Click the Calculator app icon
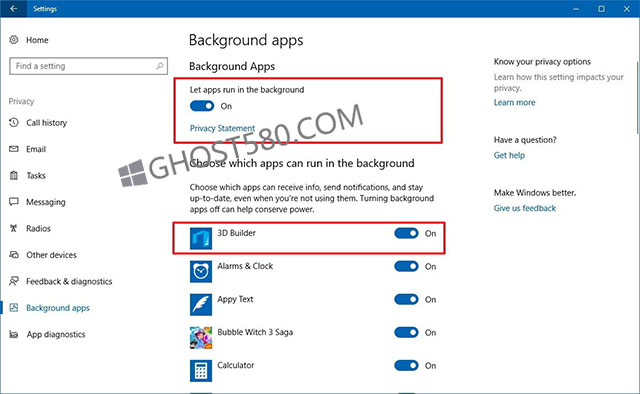Viewport: 640px width, 394px height. 201,371
